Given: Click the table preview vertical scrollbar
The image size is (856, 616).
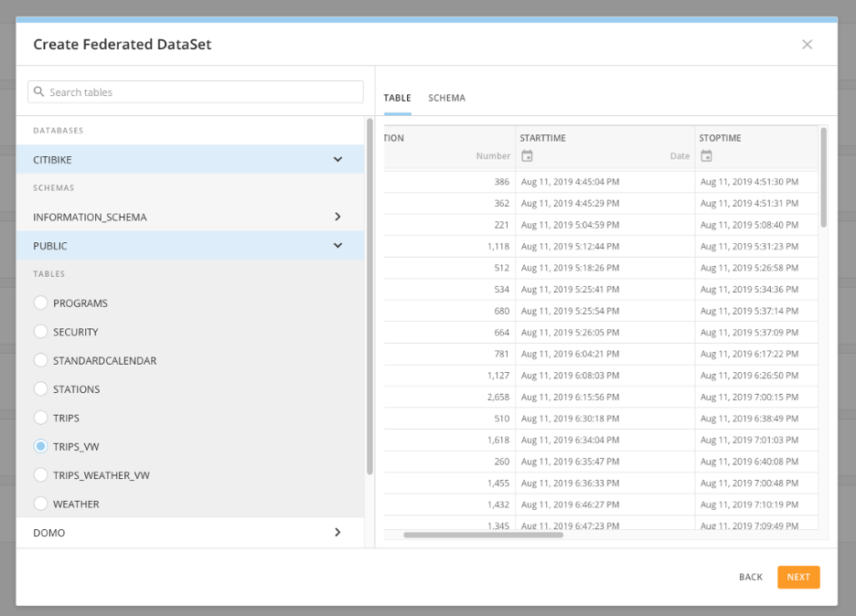Looking at the screenshot, I should [824, 177].
